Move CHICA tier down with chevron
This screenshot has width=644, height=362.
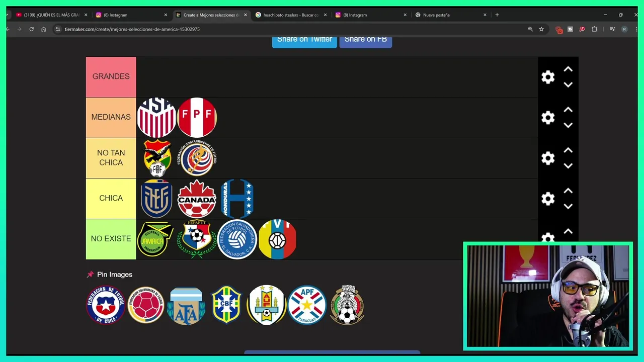(568, 206)
